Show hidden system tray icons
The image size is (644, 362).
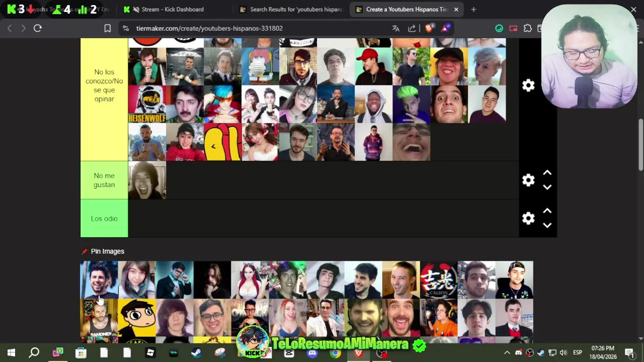click(507, 353)
